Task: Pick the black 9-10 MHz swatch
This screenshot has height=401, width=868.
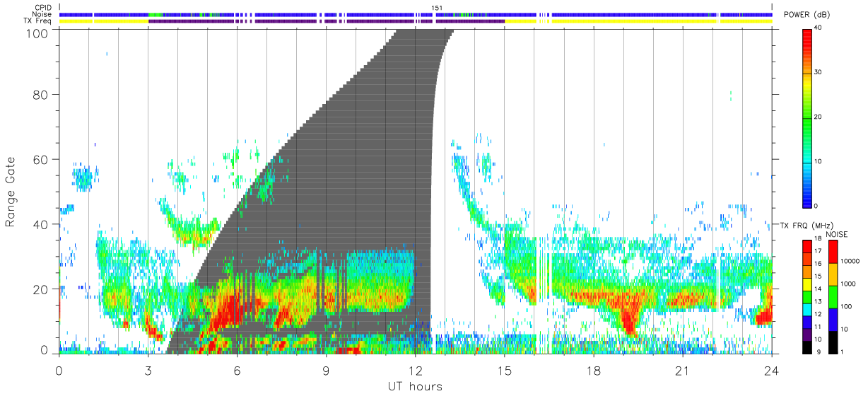Action: pyautogui.click(x=807, y=347)
